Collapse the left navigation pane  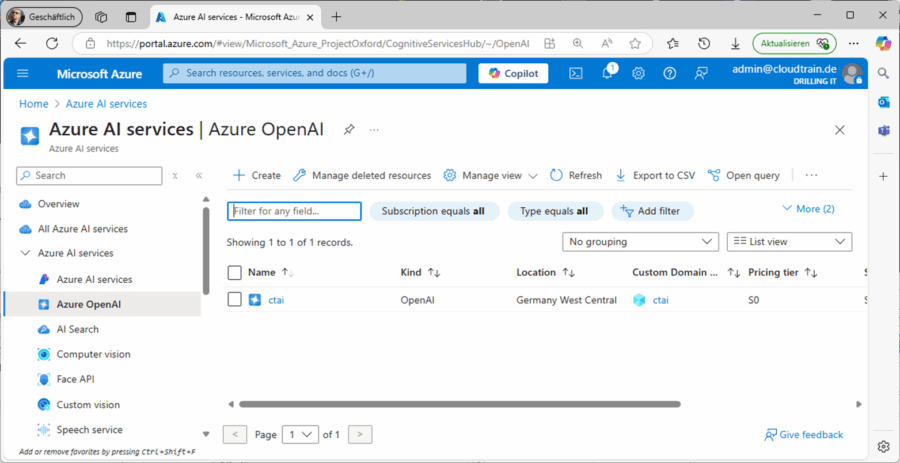pyautogui.click(x=199, y=176)
